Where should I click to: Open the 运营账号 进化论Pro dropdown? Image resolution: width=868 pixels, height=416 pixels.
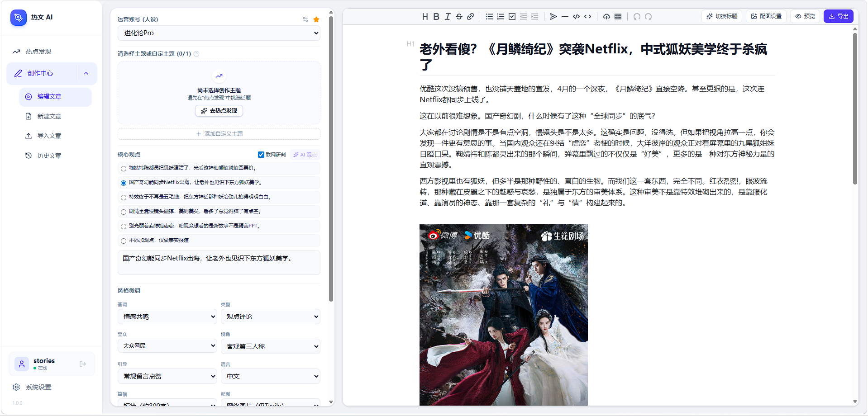tap(219, 33)
